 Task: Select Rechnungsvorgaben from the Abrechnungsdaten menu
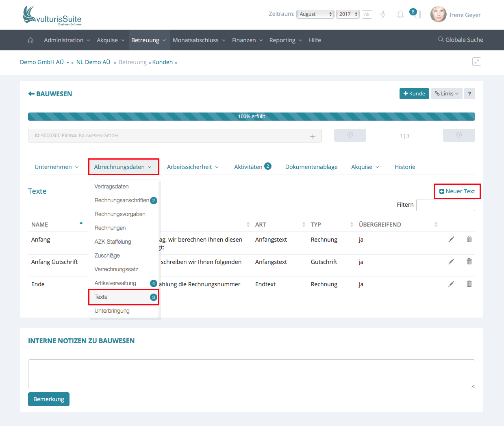click(x=120, y=214)
